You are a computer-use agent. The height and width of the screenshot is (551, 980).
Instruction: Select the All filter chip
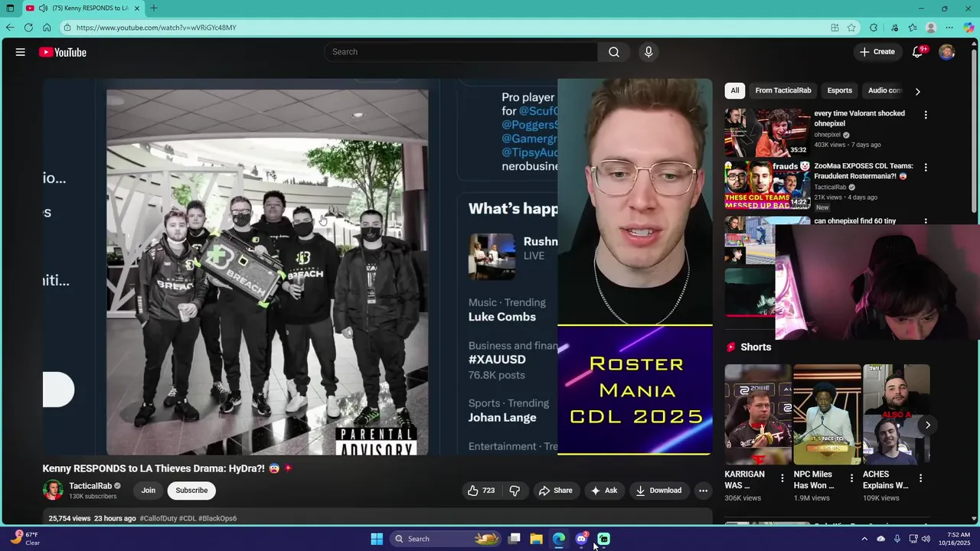[x=735, y=90]
